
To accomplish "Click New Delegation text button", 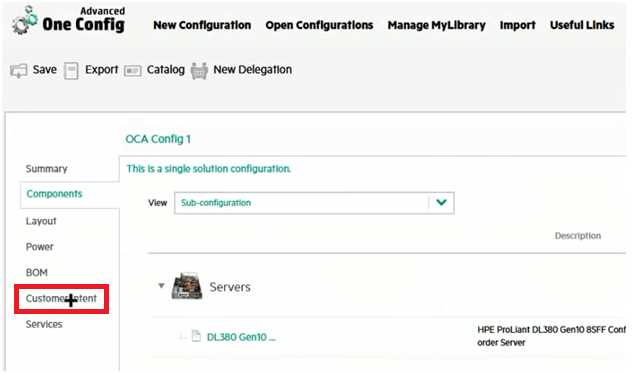I will [x=253, y=70].
